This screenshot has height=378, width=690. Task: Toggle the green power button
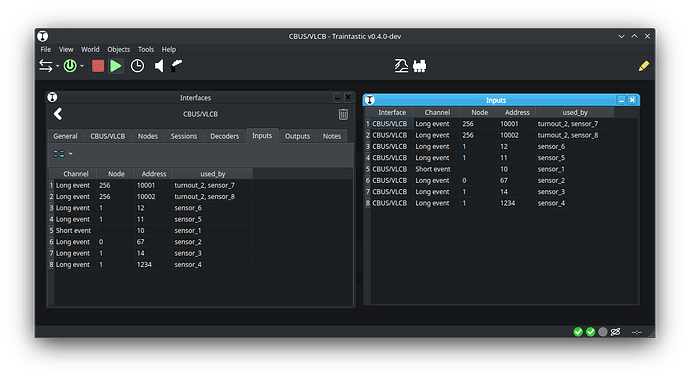coord(70,66)
